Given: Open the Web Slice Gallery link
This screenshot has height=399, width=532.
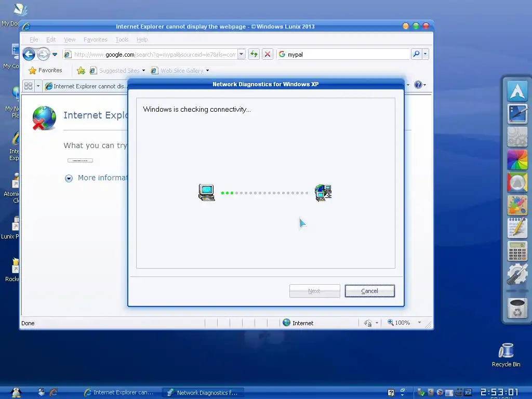Looking at the screenshot, I should [x=178, y=71].
